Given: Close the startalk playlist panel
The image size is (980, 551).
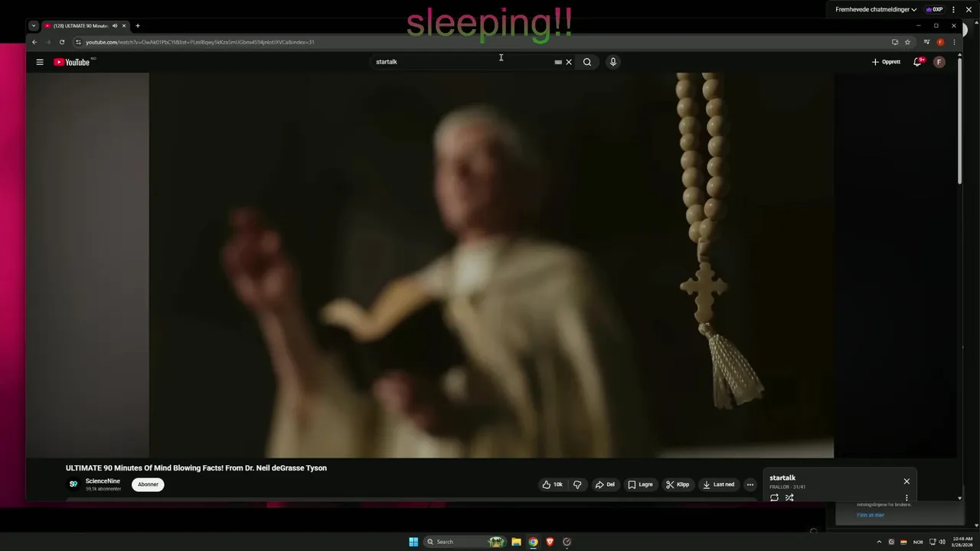Looking at the screenshot, I should tap(906, 481).
